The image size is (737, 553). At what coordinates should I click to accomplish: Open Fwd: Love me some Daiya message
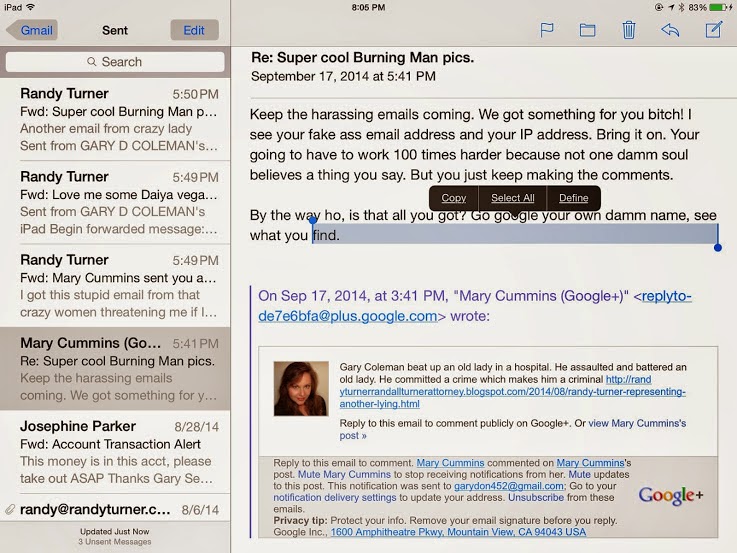(115, 203)
